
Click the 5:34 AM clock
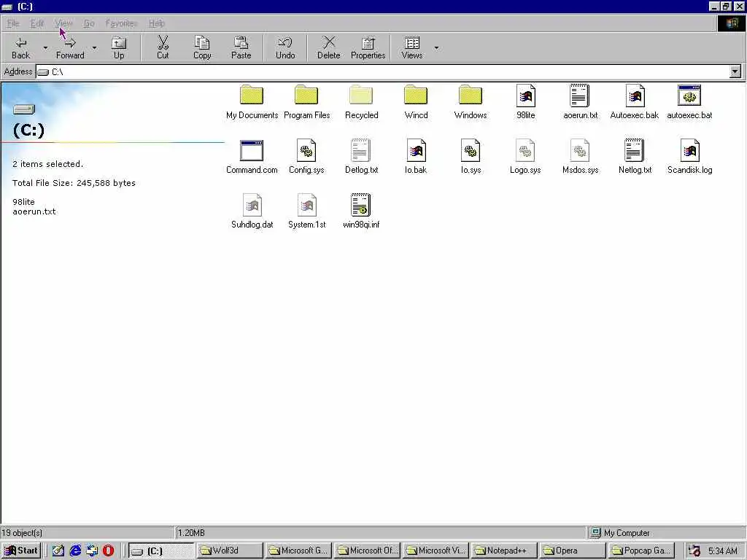pos(723,551)
